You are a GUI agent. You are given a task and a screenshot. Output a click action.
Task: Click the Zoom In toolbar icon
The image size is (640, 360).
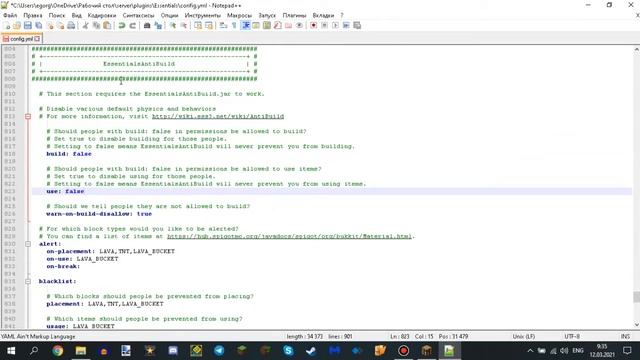pyautogui.click(x=173, y=26)
